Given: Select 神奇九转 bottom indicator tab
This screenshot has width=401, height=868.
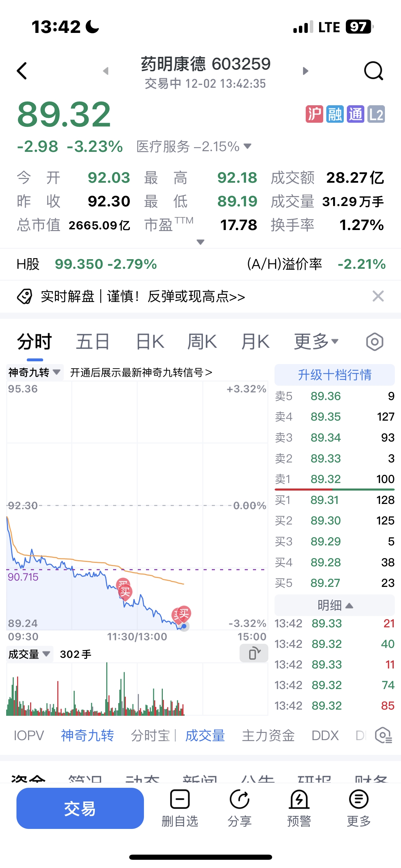Looking at the screenshot, I should 87,735.
